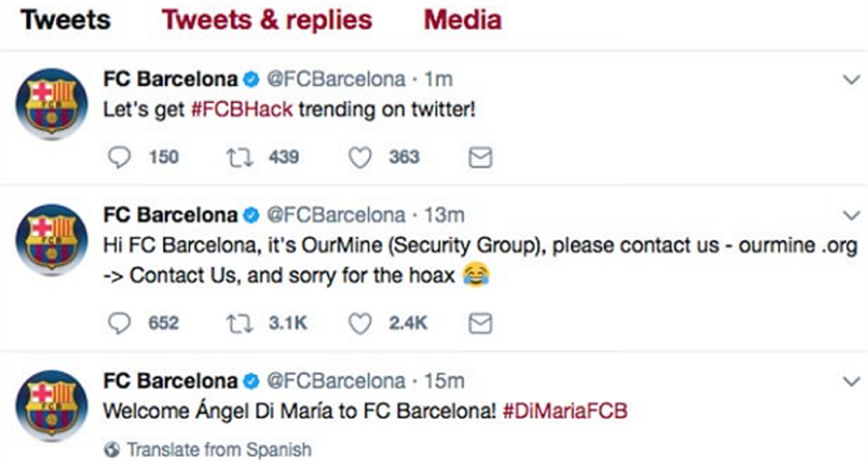
Task: Click Translate from Spanish
Action: (218, 449)
